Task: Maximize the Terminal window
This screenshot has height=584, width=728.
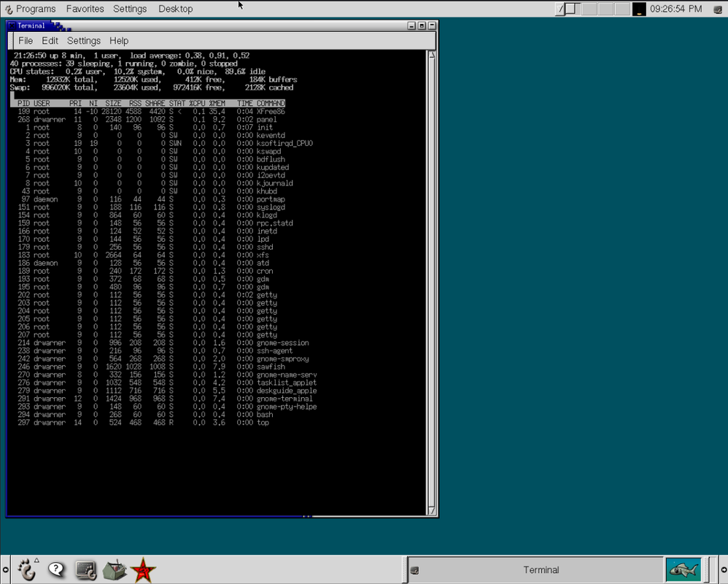Action: tap(422, 26)
